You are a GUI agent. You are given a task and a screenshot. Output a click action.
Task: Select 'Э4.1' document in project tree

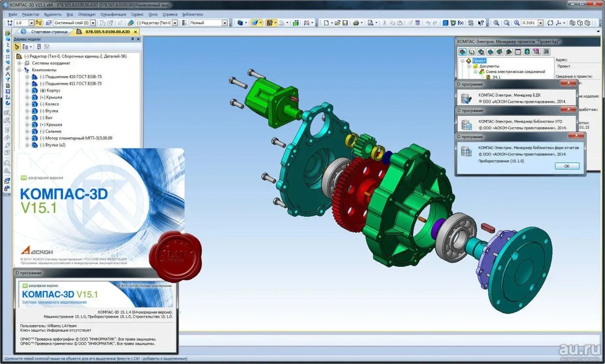click(x=496, y=77)
